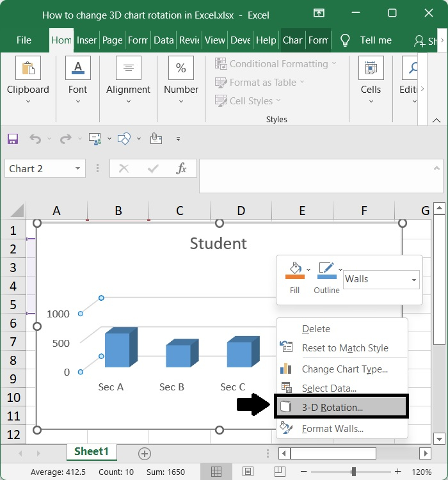This screenshot has width=448, height=480.
Task: Open the Name Box dropdown arrow
Action: (78, 168)
